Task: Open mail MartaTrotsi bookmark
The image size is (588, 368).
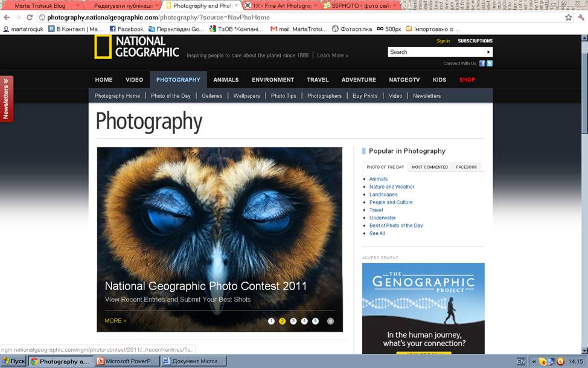Action: pos(298,29)
